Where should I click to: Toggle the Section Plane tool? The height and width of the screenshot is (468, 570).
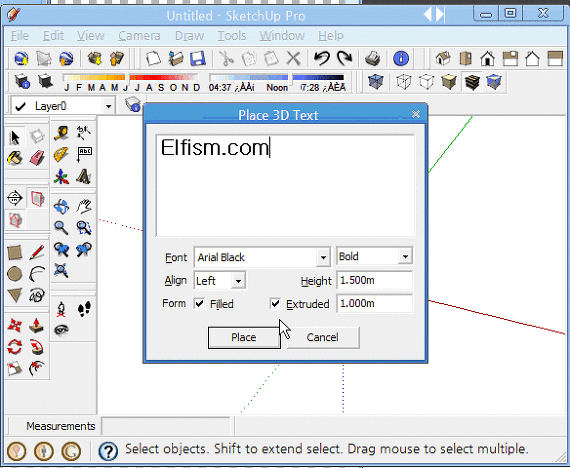click(15, 198)
